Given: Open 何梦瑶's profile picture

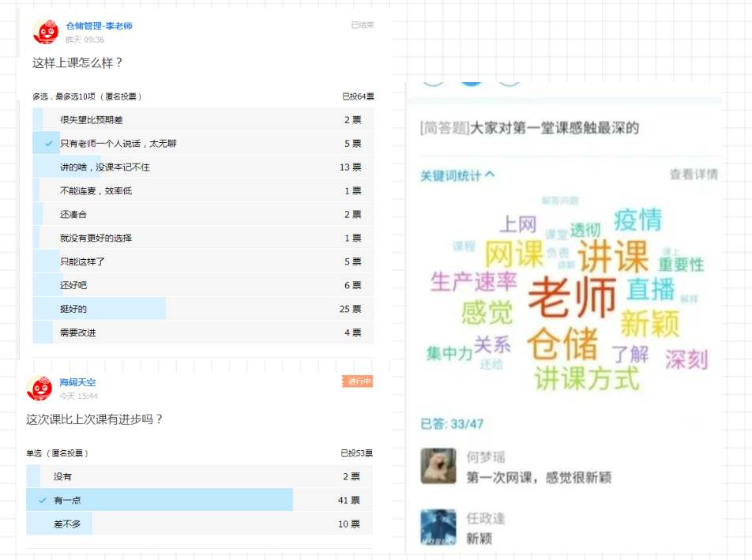Looking at the screenshot, I should coord(438,466).
